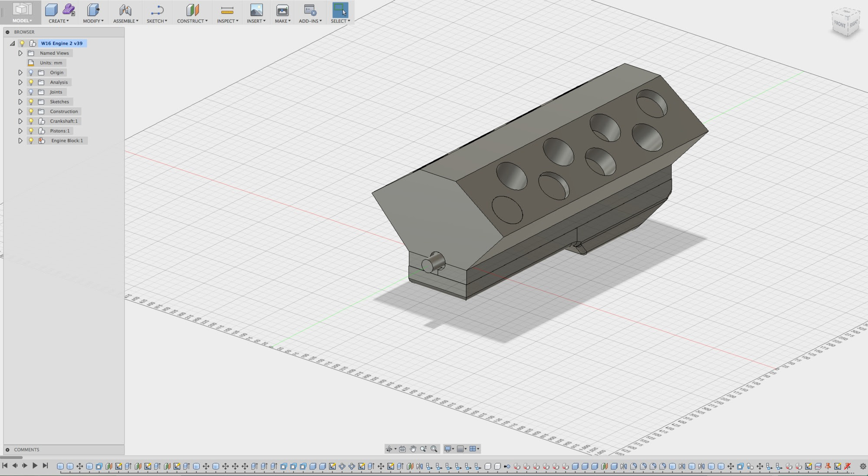Open the Viewports layout icon
The width and height of the screenshot is (868, 476).
point(473,449)
